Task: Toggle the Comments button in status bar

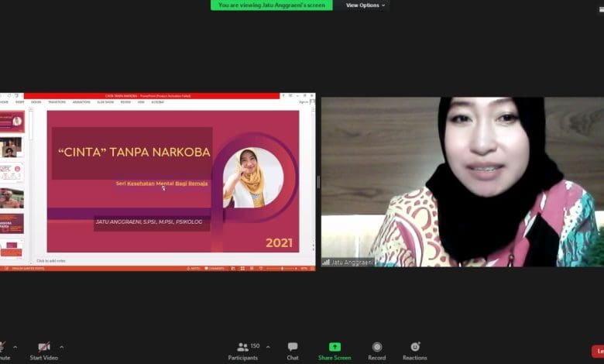Action: pyautogui.click(x=214, y=268)
